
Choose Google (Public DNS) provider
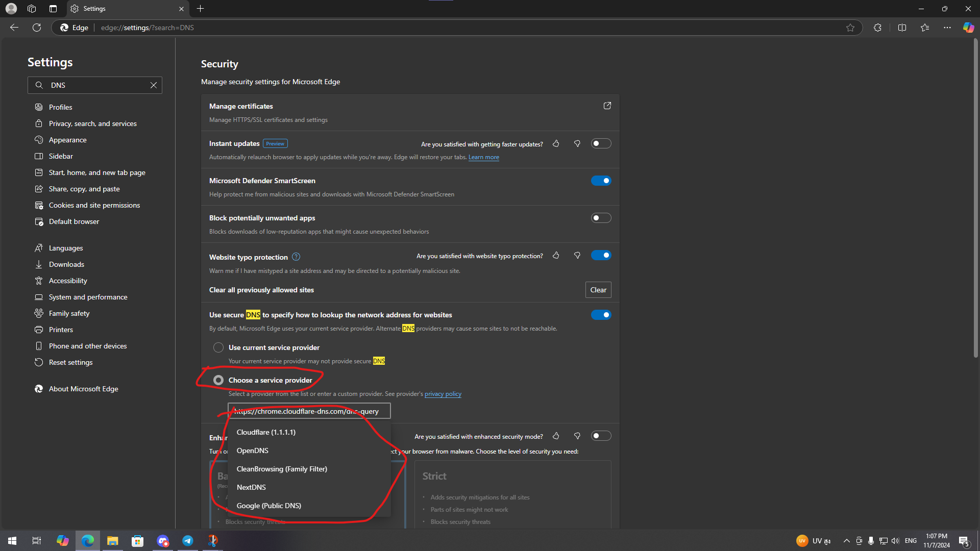coord(309,506)
